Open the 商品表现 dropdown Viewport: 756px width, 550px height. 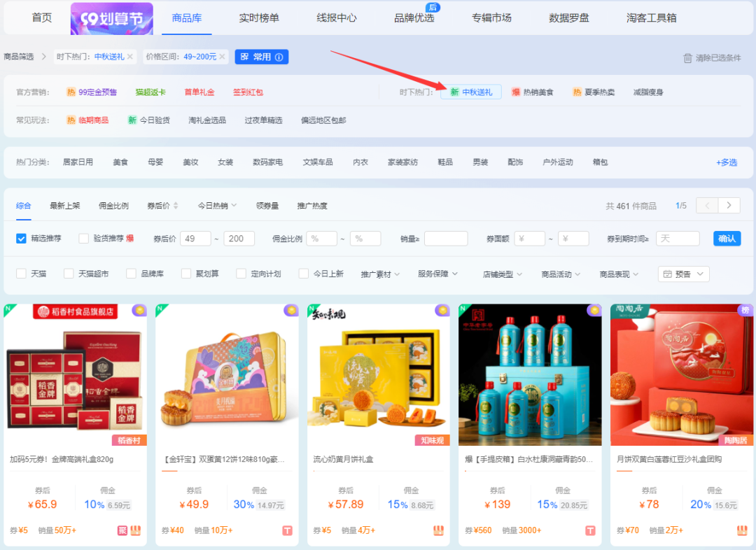(619, 274)
